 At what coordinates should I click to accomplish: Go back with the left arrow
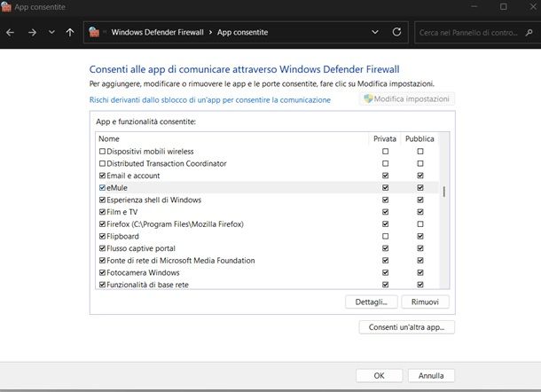[x=10, y=33]
